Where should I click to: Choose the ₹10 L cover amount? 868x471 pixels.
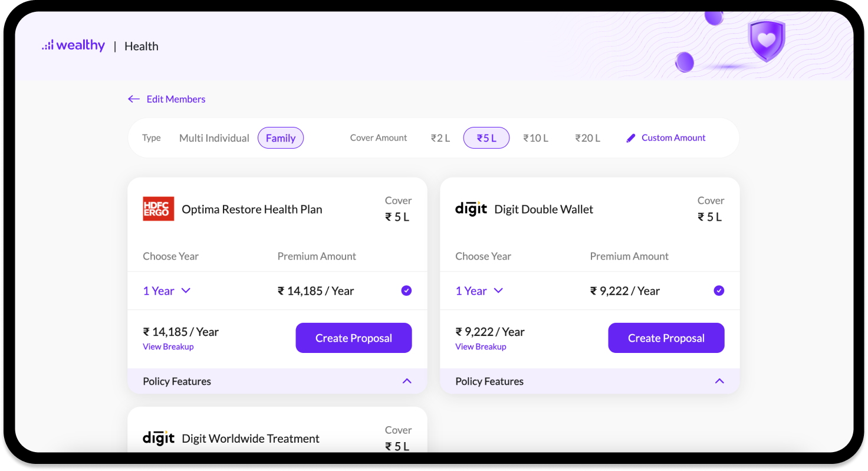click(x=535, y=138)
